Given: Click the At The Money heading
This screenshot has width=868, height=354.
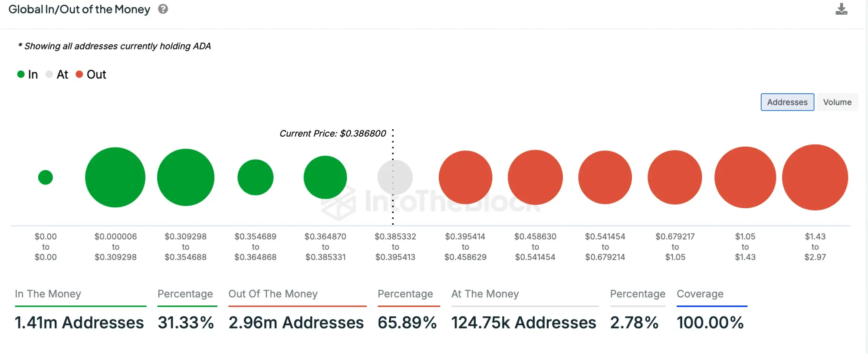Looking at the screenshot, I should (485, 294).
